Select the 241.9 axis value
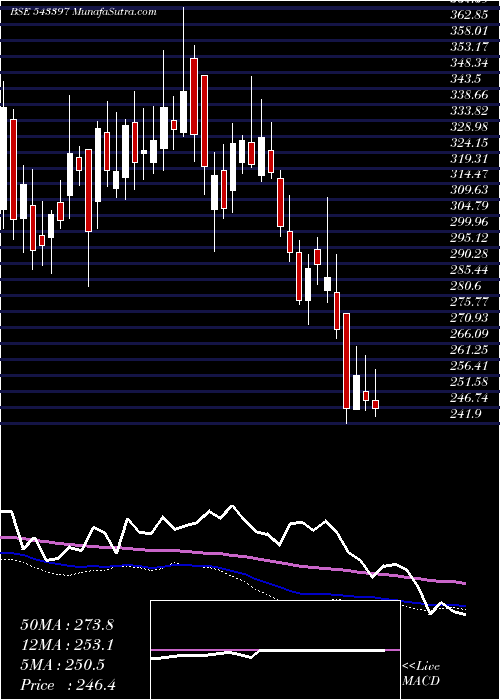This screenshot has height=700, width=500. [466, 414]
